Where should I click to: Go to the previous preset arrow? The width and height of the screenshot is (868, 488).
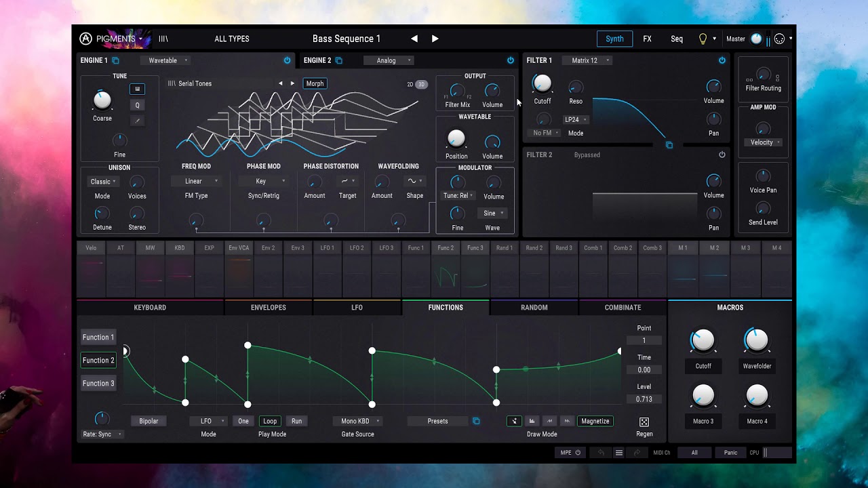pyautogui.click(x=414, y=39)
